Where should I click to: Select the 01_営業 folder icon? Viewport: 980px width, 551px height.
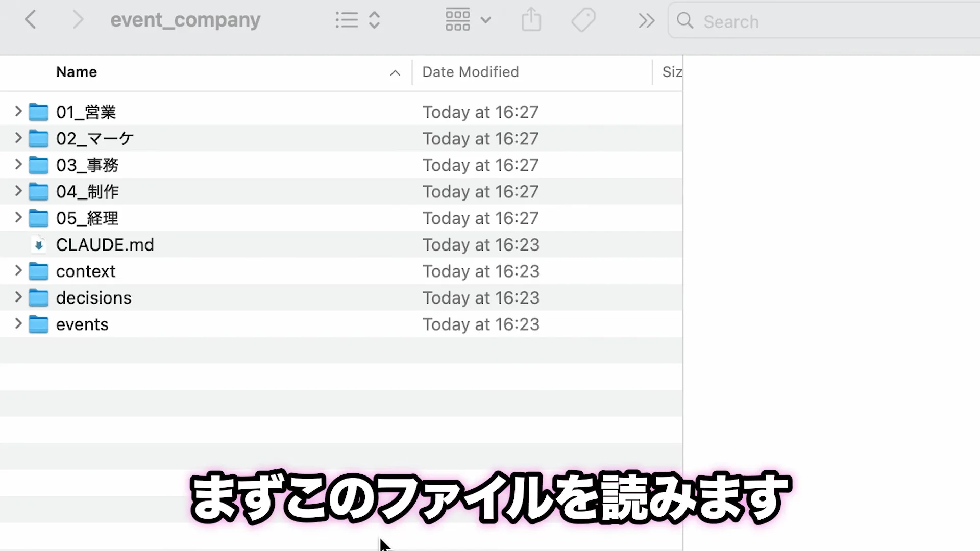[38, 112]
